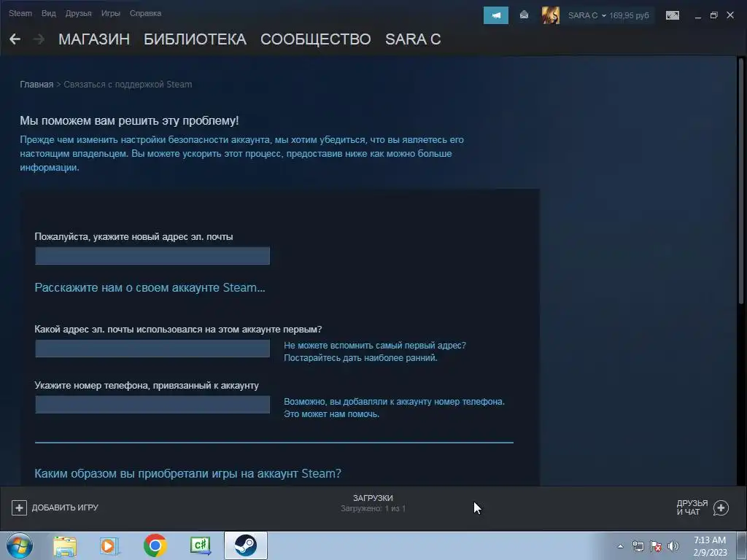Viewport: 747px width, 560px height.
Task: Click ДРУЗЬЯ И ЧАТ label
Action: point(692,507)
